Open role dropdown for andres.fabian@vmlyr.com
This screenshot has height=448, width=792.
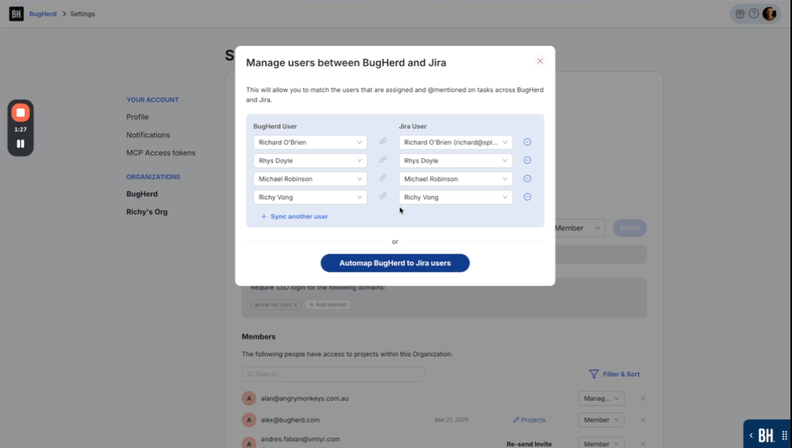click(601, 443)
